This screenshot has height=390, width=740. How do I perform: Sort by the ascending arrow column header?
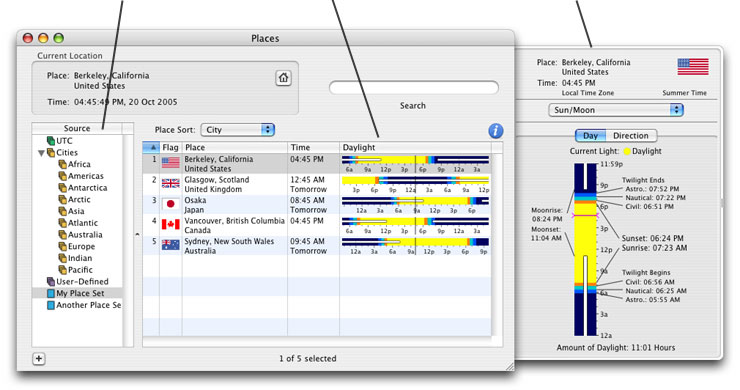coord(151,147)
